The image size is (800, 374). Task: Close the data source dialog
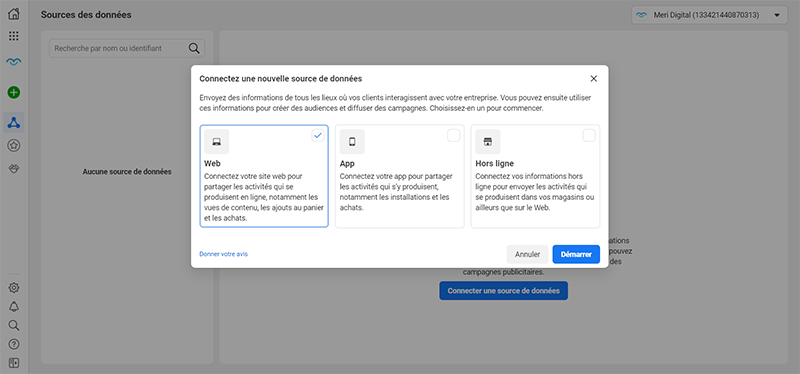pos(593,79)
